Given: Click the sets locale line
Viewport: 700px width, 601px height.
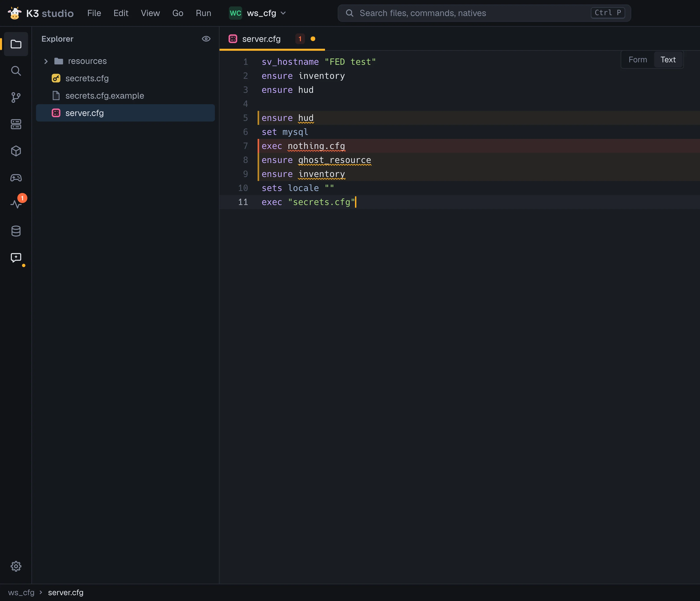Looking at the screenshot, I should coord(298,188).
